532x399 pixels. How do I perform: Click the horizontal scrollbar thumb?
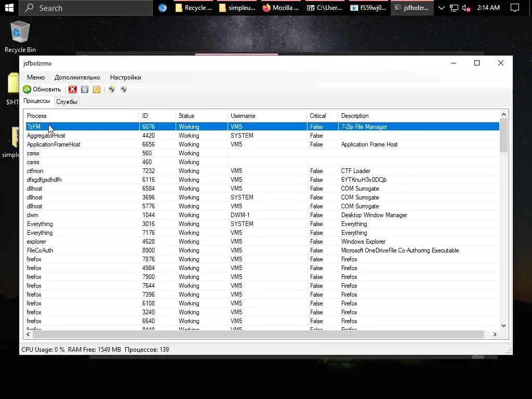[258, 334]
